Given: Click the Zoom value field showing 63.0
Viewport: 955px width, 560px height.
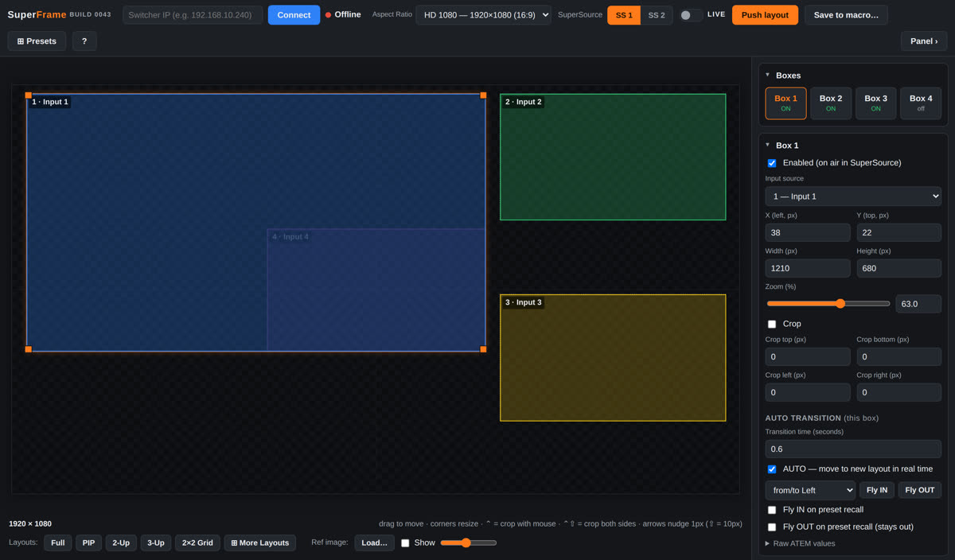Looking at the screenshot, I should [x=918, y=304].
